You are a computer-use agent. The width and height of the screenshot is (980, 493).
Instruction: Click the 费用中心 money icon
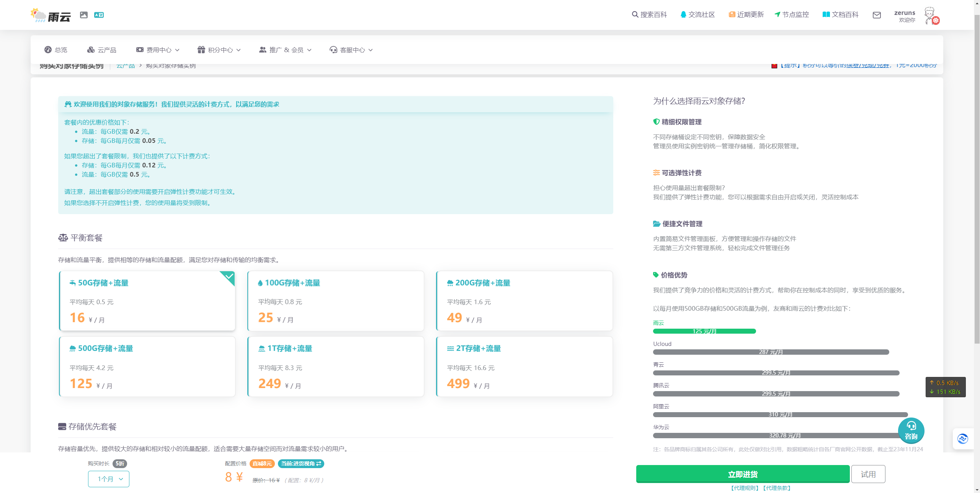(140, 50)
